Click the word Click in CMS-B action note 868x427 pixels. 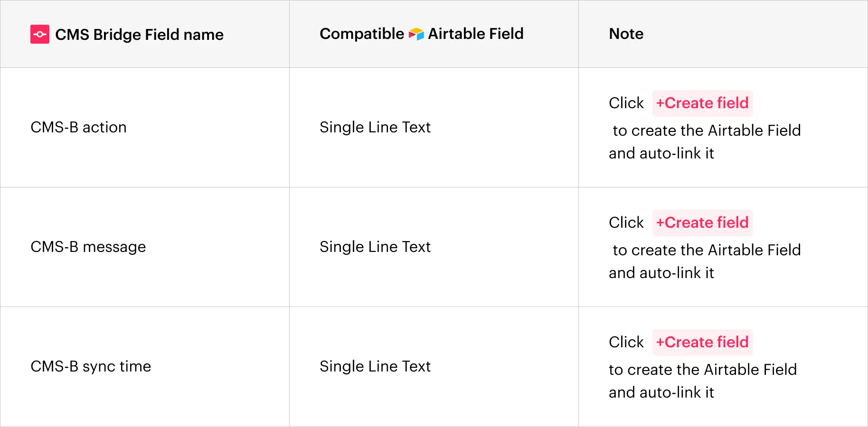pyautogui.click(x=626, y=103)
